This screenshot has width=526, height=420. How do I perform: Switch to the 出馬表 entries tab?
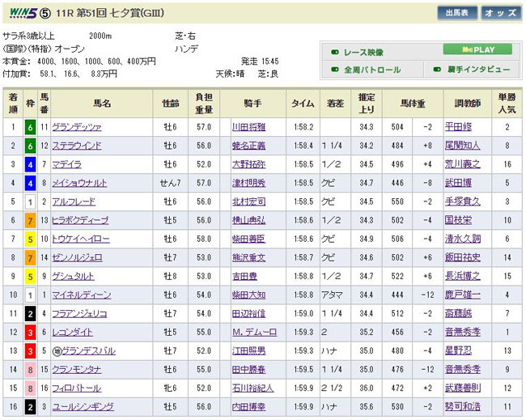[x=456, y=13]
